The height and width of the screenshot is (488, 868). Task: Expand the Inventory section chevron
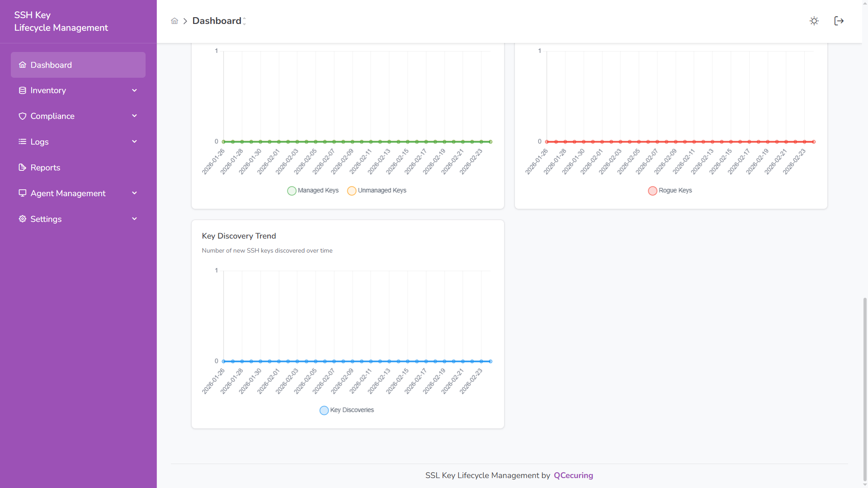134,90
